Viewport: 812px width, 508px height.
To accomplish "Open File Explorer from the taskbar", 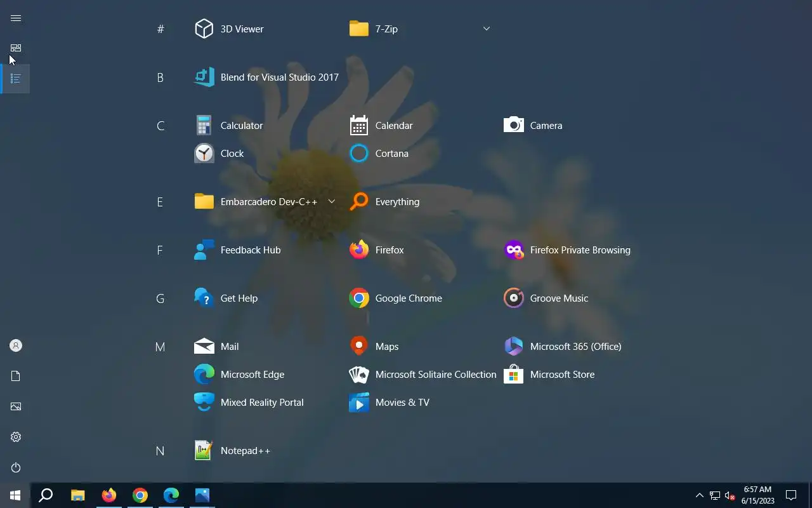I will pos(77,495).
